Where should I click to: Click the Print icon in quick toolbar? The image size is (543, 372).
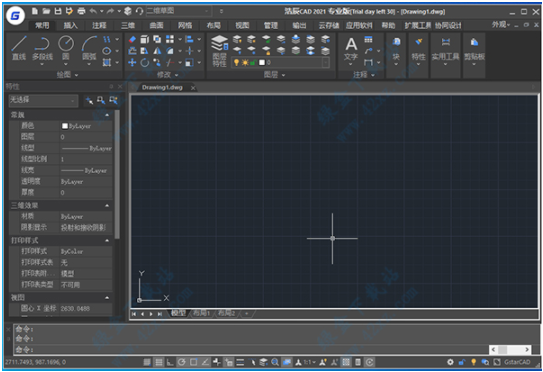81,11
